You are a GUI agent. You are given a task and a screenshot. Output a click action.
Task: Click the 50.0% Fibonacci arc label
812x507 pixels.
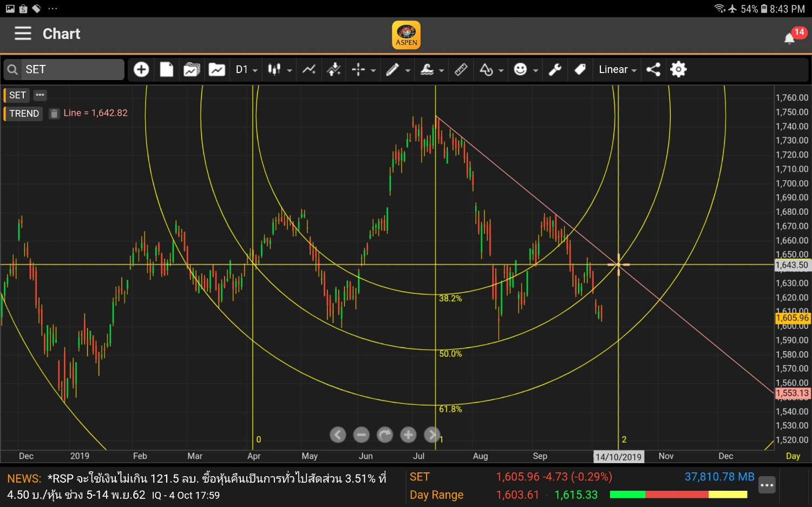(x=450, y=354)
